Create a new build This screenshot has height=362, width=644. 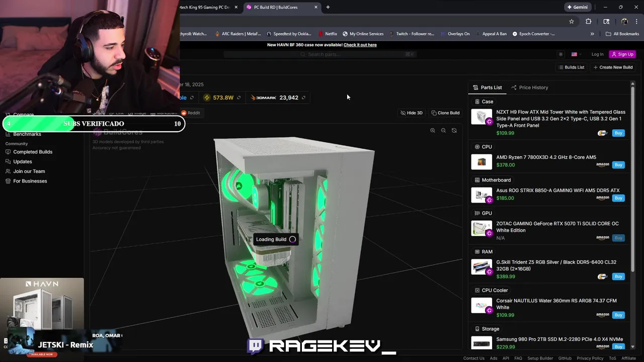tap(613, 67)
